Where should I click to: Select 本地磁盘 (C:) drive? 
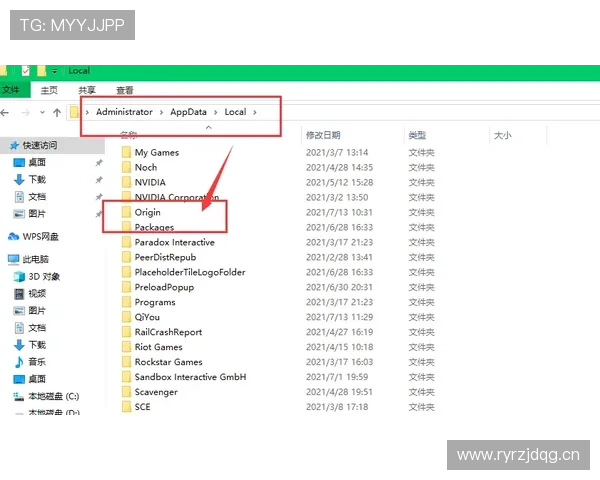pos(52,396)
